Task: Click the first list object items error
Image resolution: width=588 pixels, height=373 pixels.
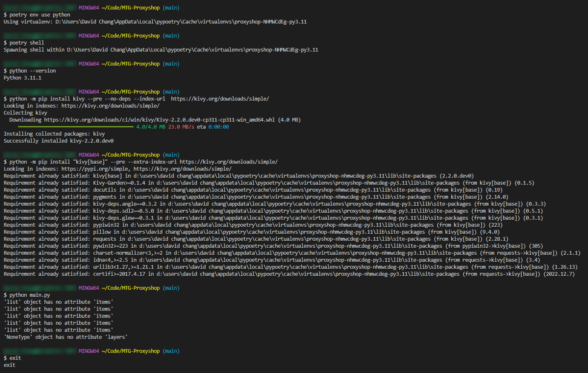Action: coord(58,302)
